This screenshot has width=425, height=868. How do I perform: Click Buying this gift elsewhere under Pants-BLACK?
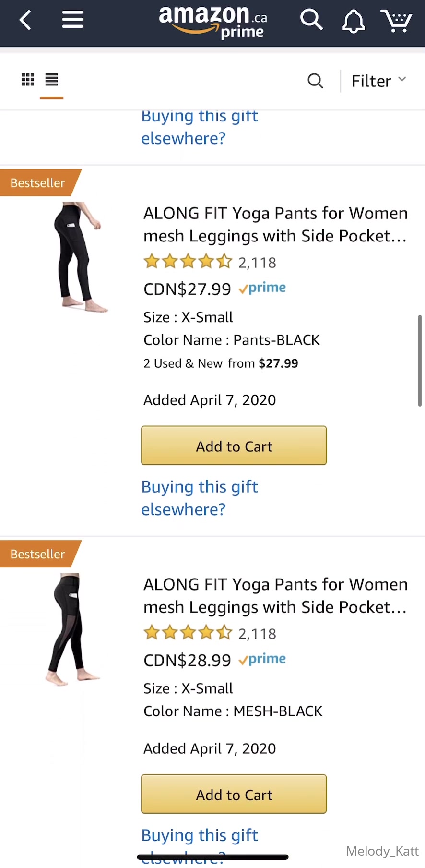199,498
